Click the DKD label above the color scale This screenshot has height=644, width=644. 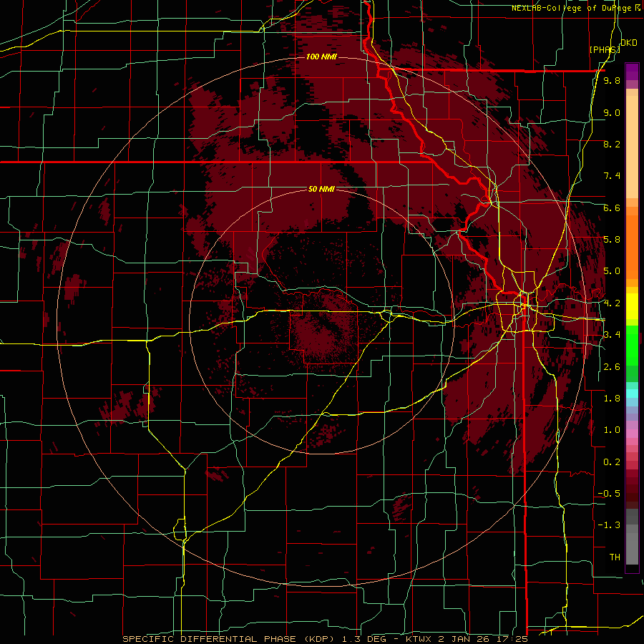[628, 43]
